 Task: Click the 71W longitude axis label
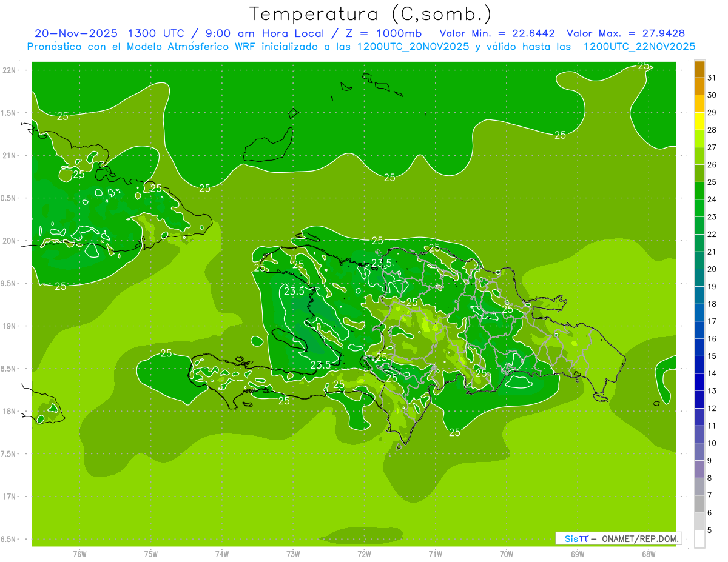[x=435, y=554]
